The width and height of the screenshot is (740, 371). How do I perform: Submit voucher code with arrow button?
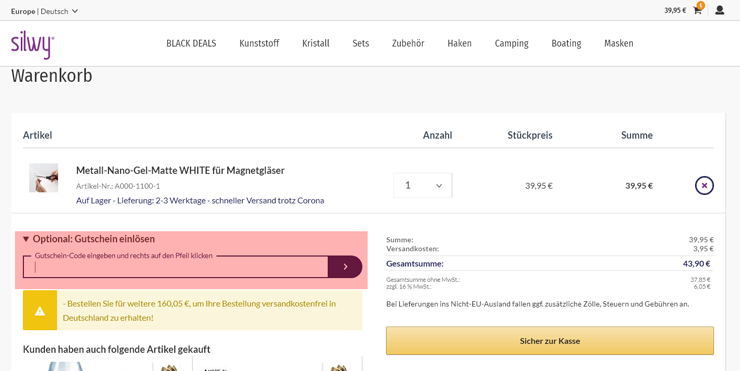tap(345, 267)
